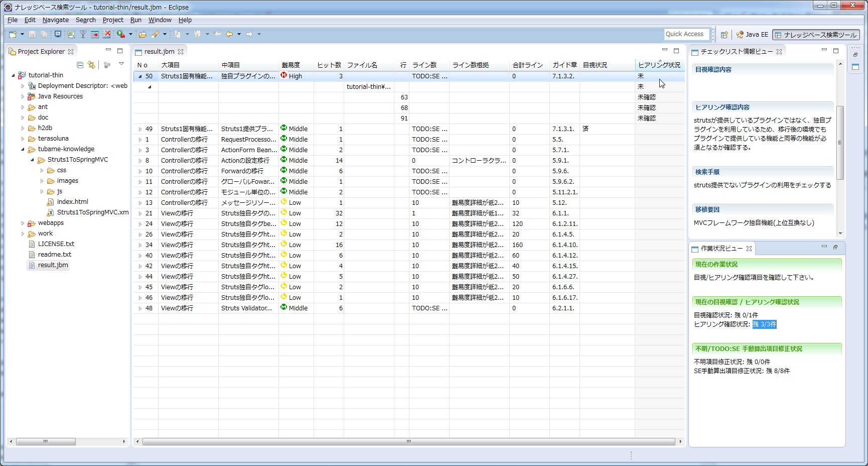This screenshot has height=466, width=868.
Task: Click the editor horizontal scrollbar thumb
Action: tap(409, 442)
